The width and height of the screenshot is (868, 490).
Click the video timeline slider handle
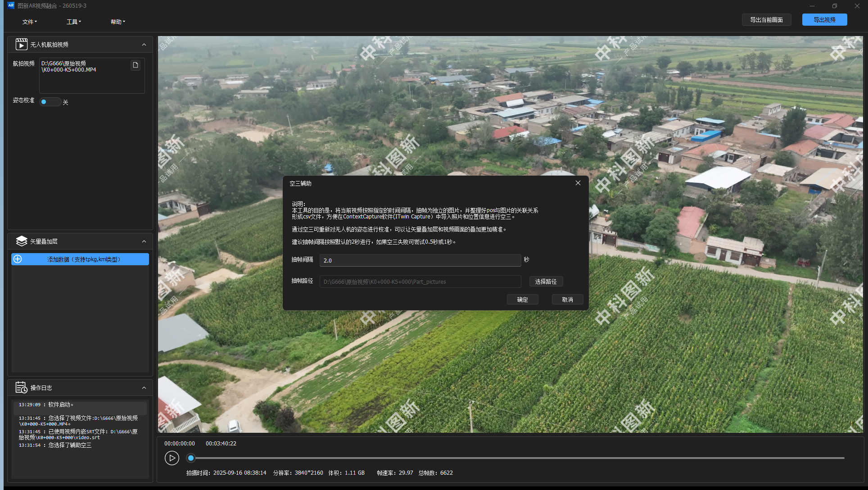(x=191, y=458)
